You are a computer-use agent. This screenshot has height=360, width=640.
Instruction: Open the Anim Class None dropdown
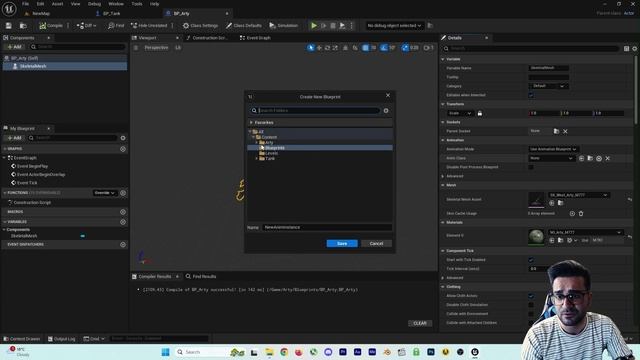551,158
